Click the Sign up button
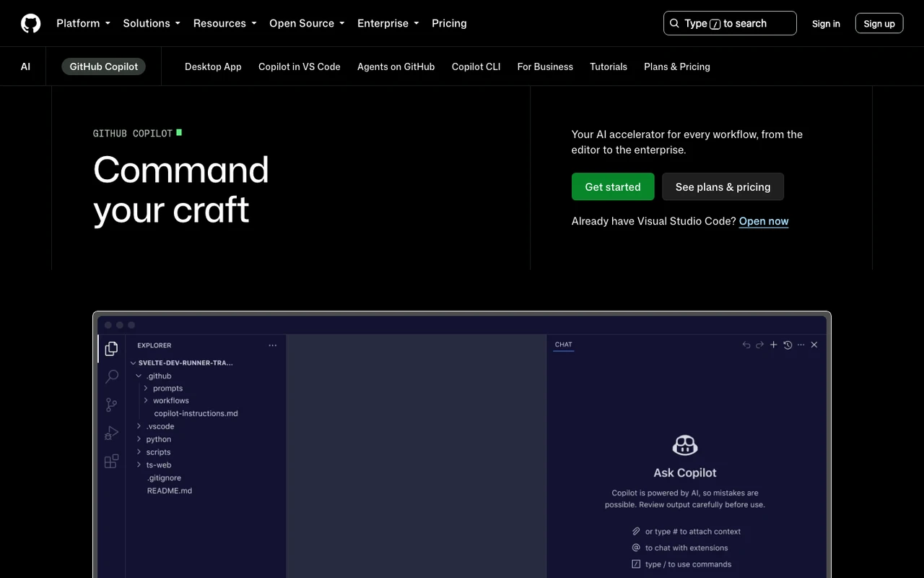Image resolution: width=924 pixels, height=578 pixels. coord(879,23)
